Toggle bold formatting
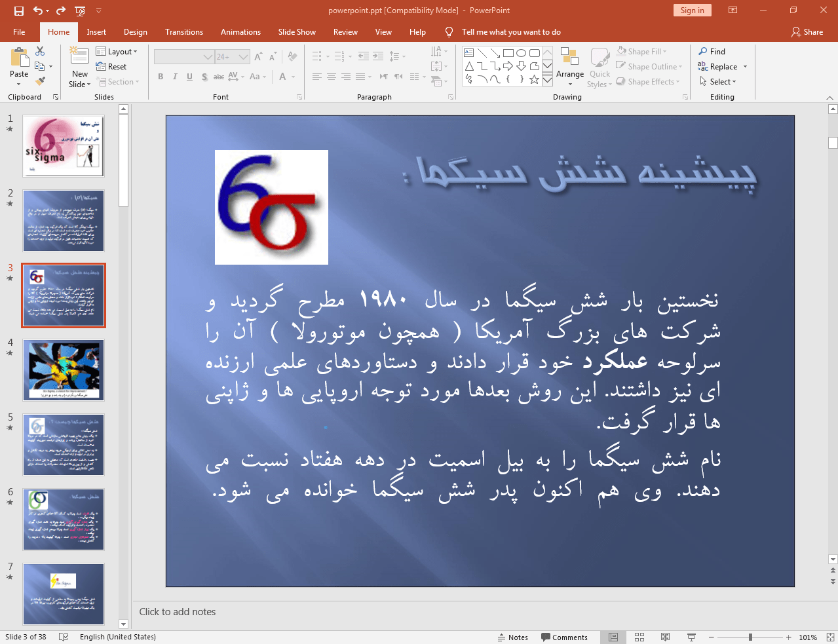The width and height of the screenshot is (838, 644). (x=161, y=77)
